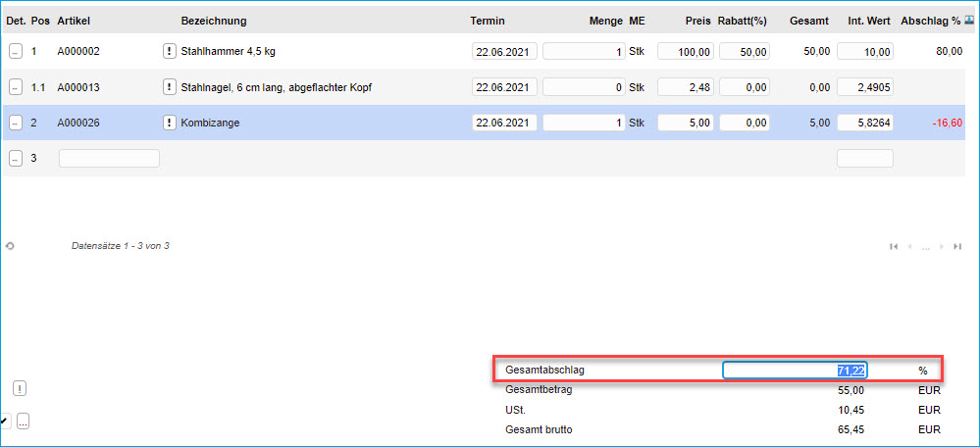980x447 pixels.
Task: Click the Stahlhammer 4,5 kg description
Action: (x=229, y=52)
